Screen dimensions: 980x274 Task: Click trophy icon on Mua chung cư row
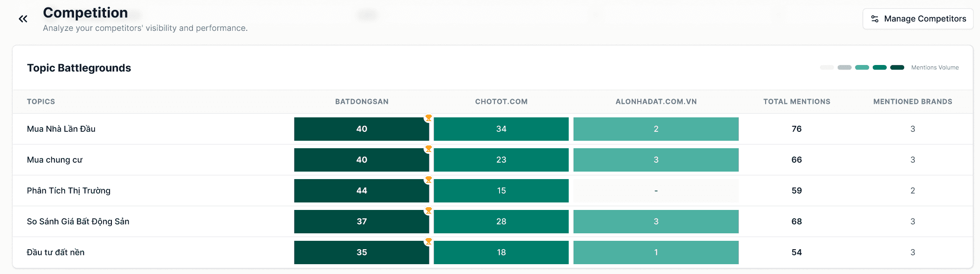(428, 149)
